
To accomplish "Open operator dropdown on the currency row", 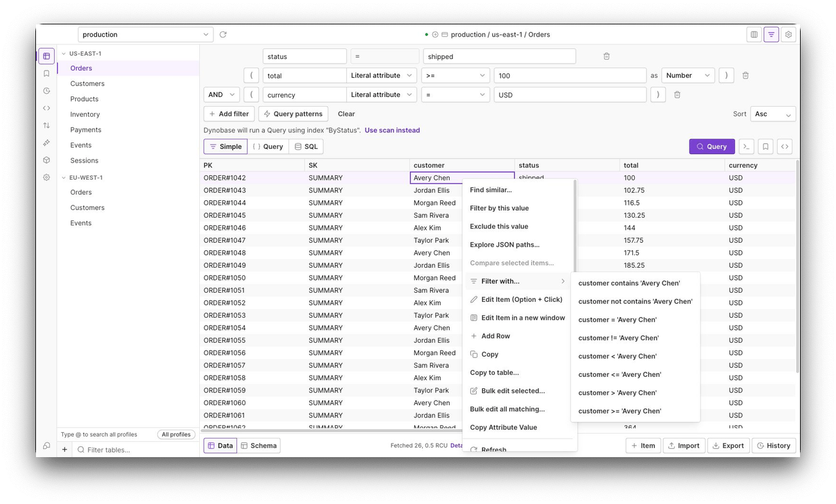I will [456, 95].
